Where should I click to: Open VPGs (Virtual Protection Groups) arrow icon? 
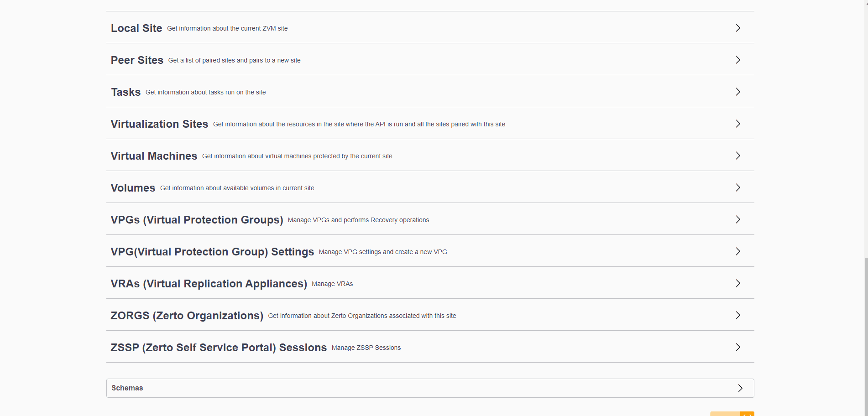tap(738, 219)
